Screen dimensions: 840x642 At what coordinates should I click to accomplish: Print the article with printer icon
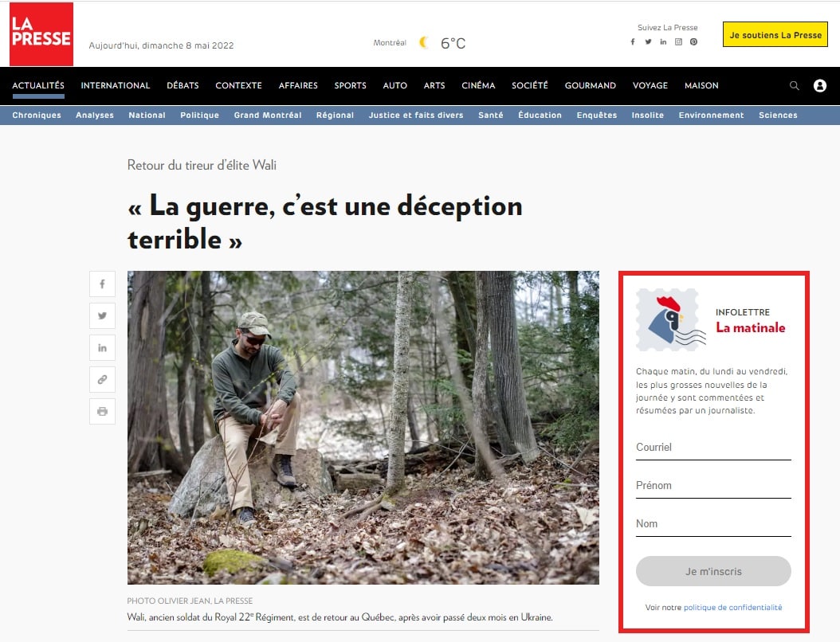point(102,411)
